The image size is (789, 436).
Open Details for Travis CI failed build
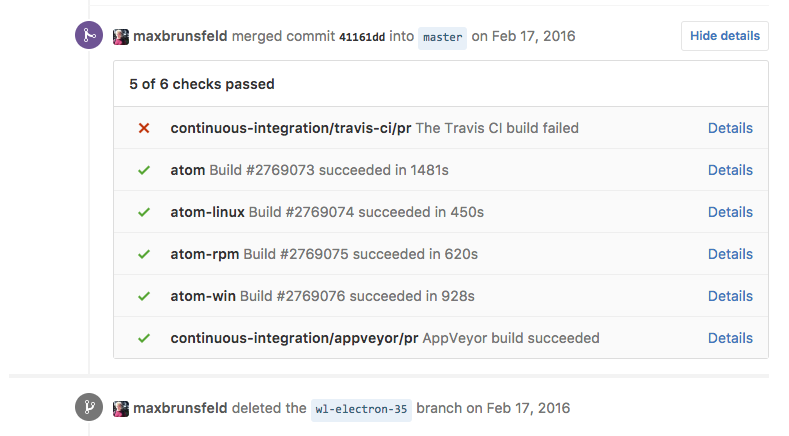tap(730, 128)
